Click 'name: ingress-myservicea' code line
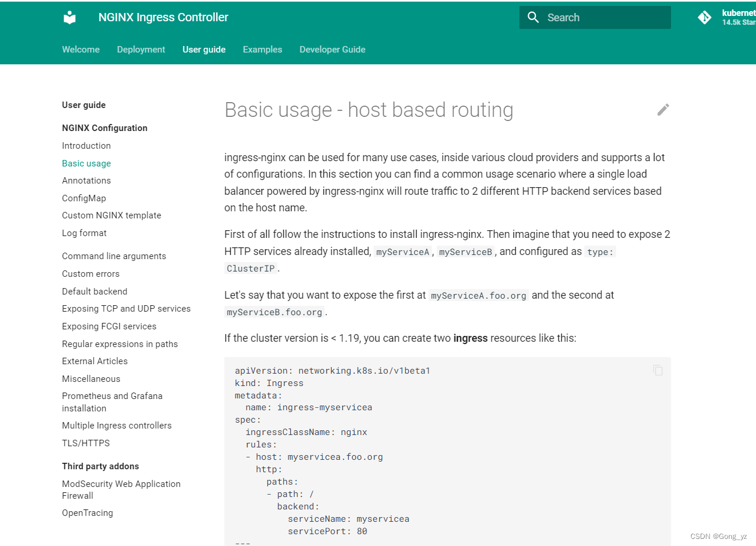 point(309,407)
